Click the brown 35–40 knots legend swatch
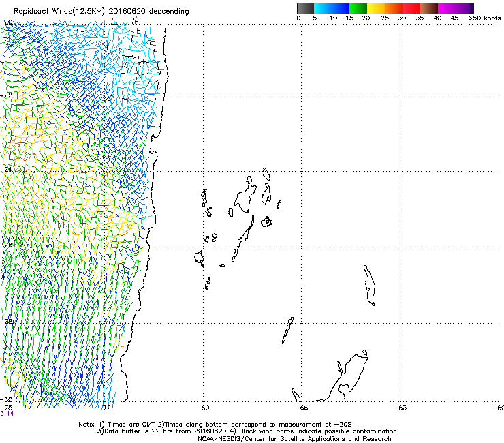The image size is (504, 443). click(x=429, y=8)
